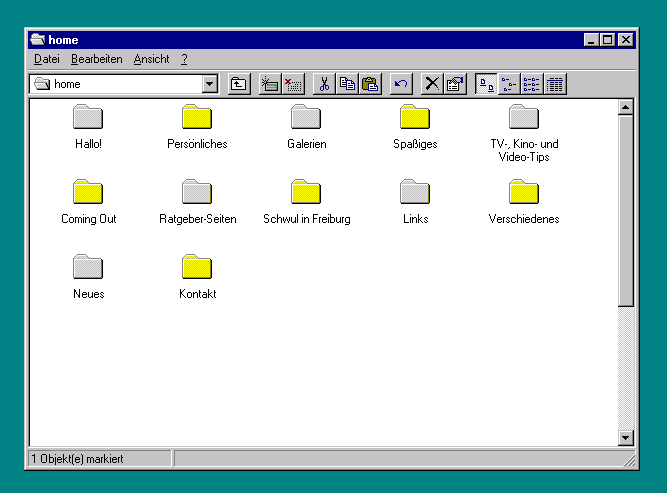Select the TV-, Kino- und Video-Tips folder
This screenshot has width=667, height=493.
point(524,133)
